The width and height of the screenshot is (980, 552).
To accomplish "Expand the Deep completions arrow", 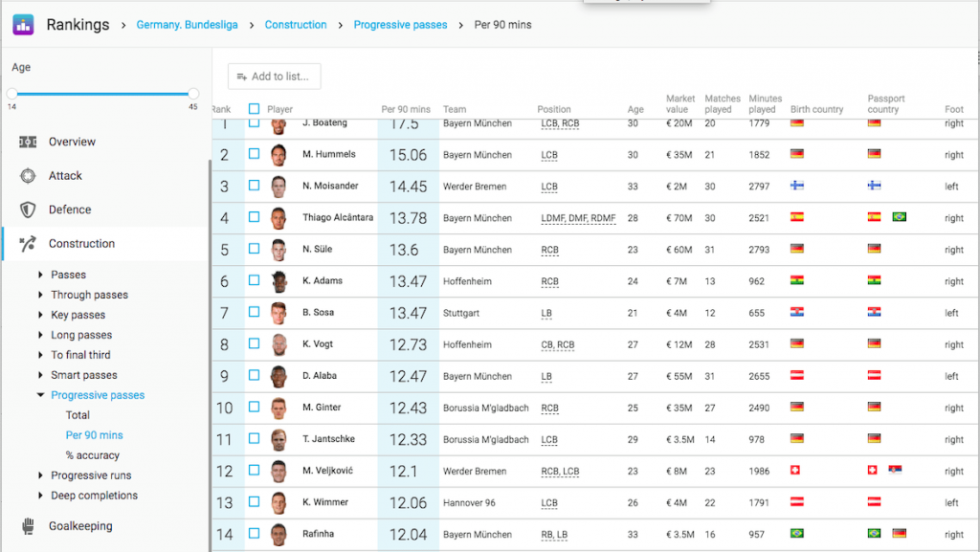I will [40, 496].
